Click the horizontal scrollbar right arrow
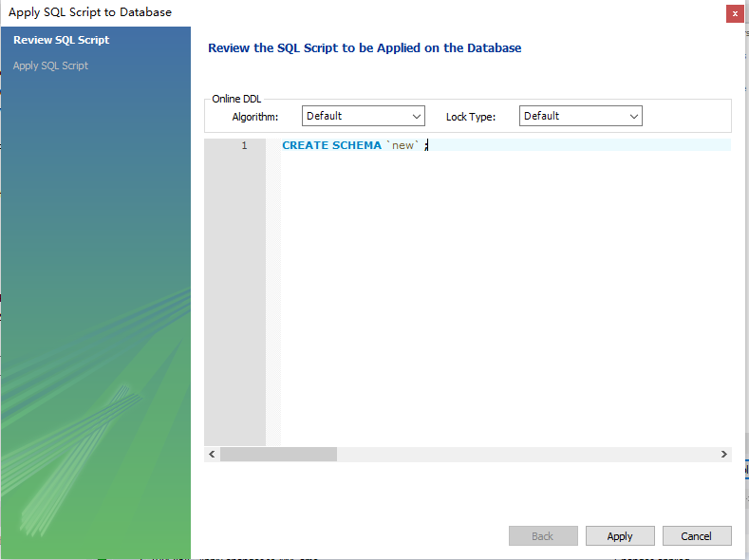 pos(724,454)
